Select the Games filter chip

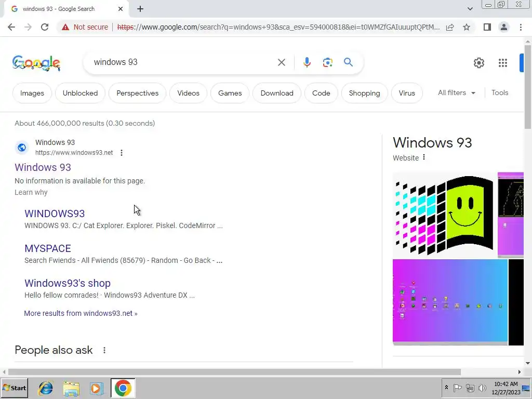coord(230,93)
